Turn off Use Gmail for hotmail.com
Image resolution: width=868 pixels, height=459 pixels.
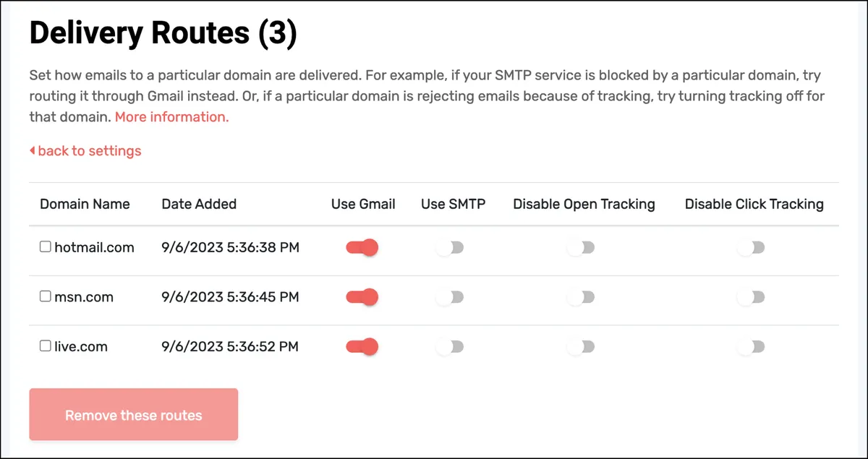click(x=362, y=248)
